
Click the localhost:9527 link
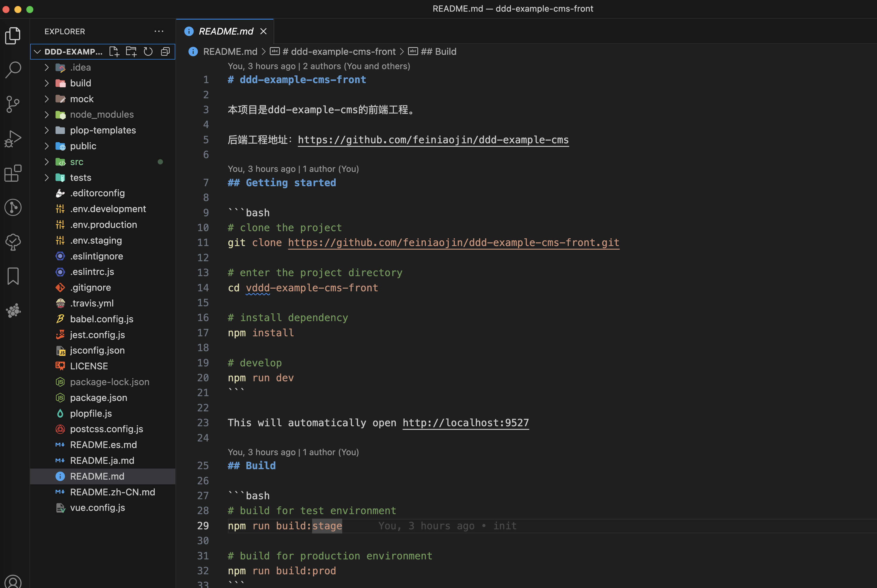(465, 423)
